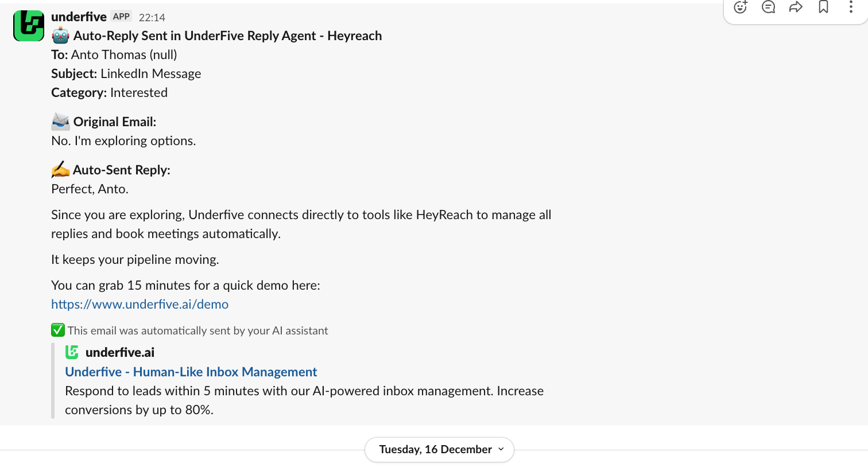The height and width of the screenshot is (471, 868).
Task: Open the Underfive - Human-Like Inbox Management link
Action: tap(191, 372)
